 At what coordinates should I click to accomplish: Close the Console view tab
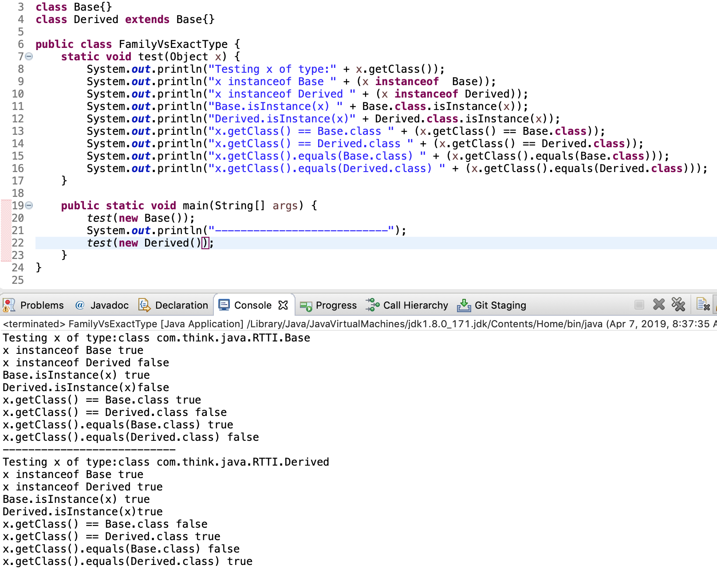point(283,305)
